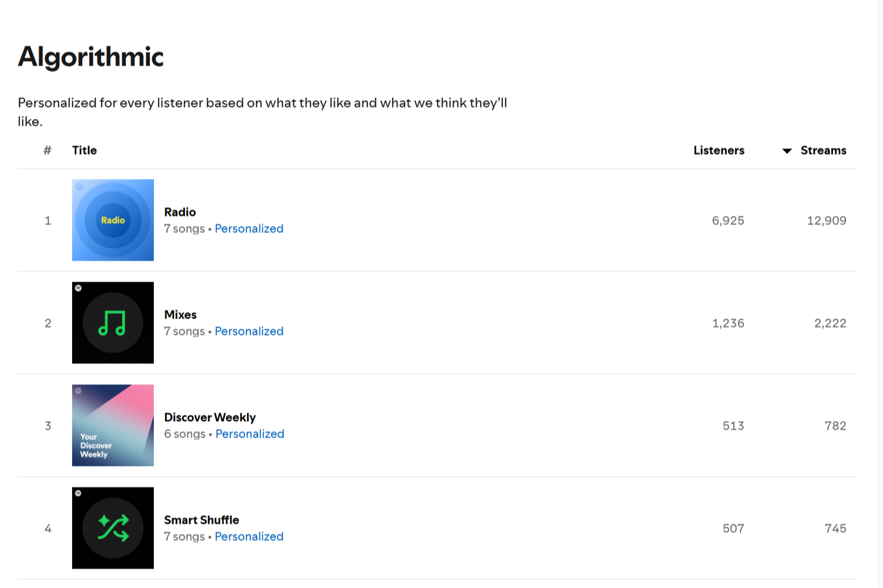Open the Personalized link under Radio
This screenshot has height=588, width=883.
coord(249,229)
